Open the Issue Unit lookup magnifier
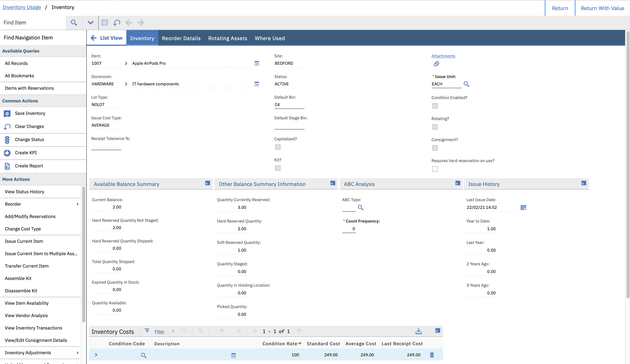The height and width of the screenshot is (364, 630). 466,84
